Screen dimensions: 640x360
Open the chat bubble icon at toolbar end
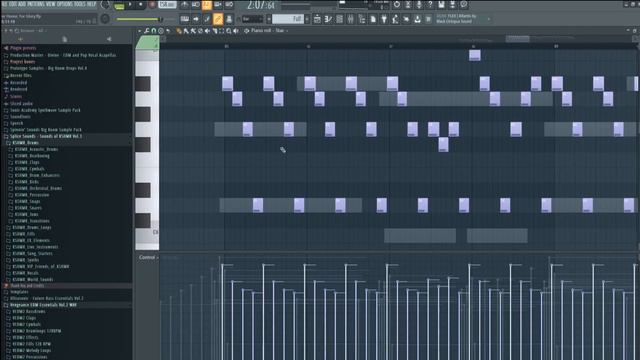pyautogui.click(x=463, y=4)
